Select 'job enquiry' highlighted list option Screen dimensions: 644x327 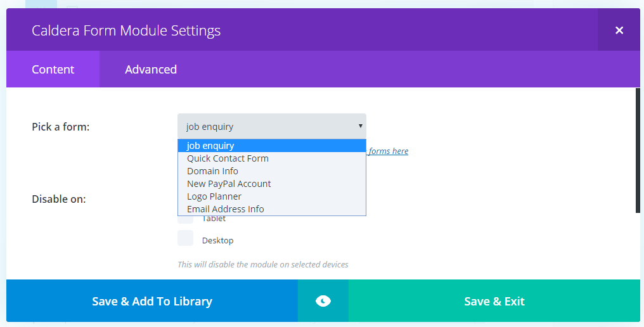(x=272, y=146)
